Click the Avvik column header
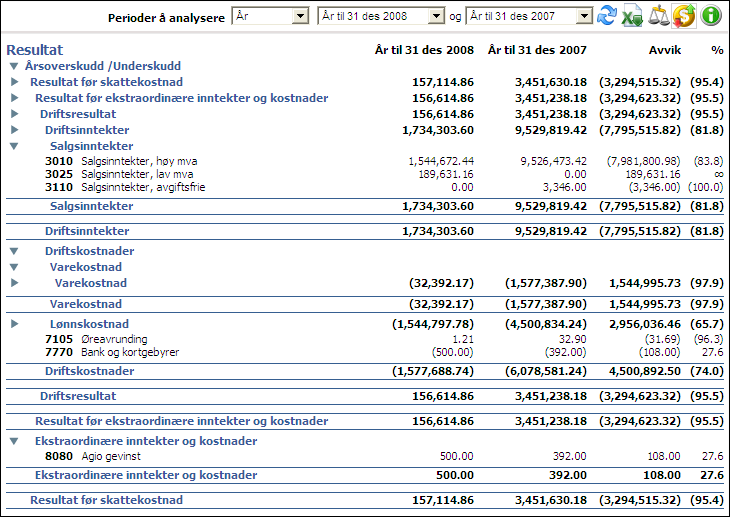The image size is (730, 517). (x=665, y=50)
